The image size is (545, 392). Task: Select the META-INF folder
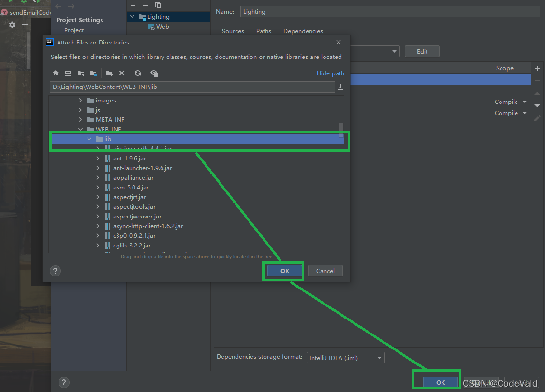click(x=110, y=119)
